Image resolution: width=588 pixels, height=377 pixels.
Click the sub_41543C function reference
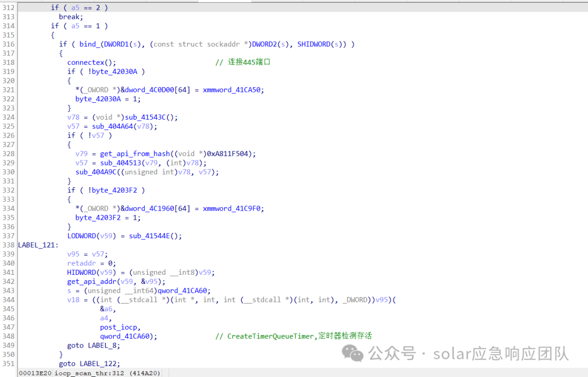point(145,118)
